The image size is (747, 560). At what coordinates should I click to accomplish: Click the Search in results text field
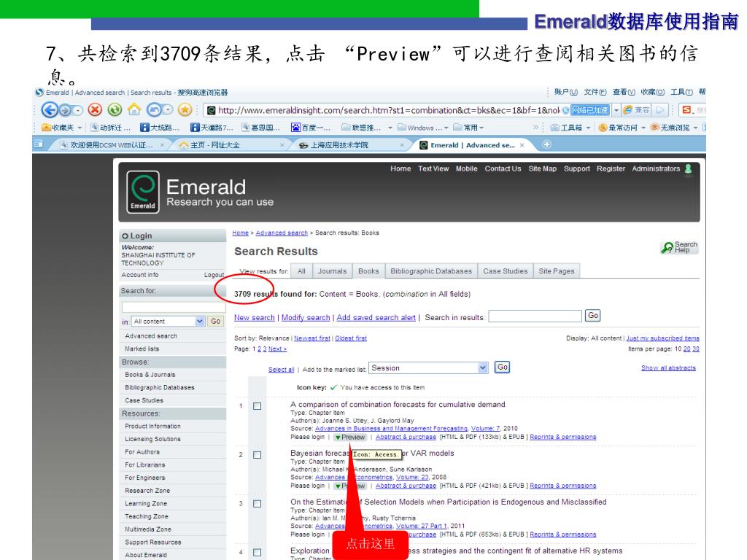click(535, 316)
